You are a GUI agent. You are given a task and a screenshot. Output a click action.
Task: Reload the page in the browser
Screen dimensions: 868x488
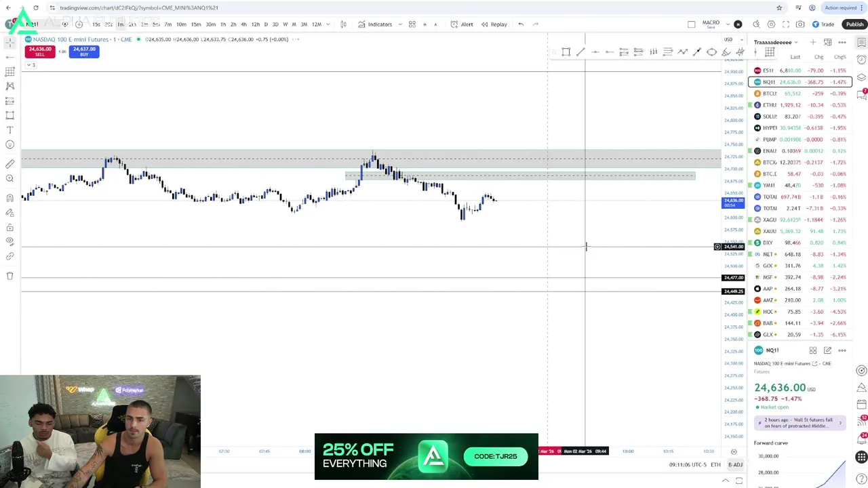coord(36,7)
